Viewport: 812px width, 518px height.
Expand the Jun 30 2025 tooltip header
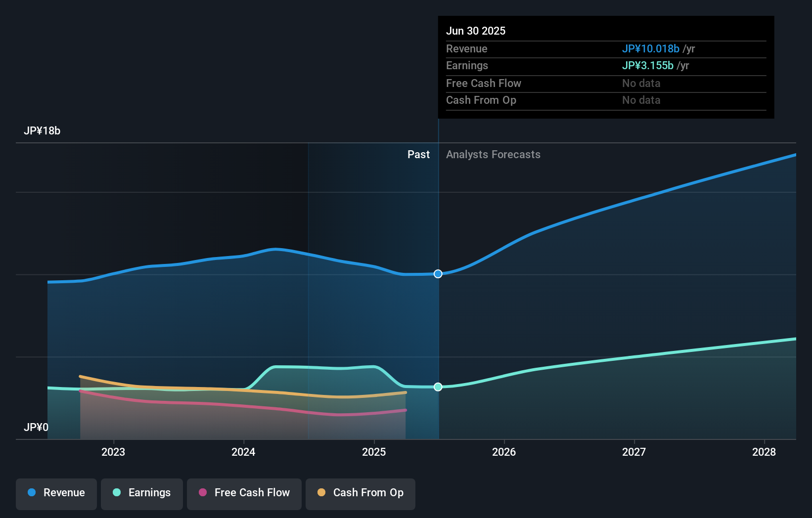pyautogui.click(x=476, y=31)
